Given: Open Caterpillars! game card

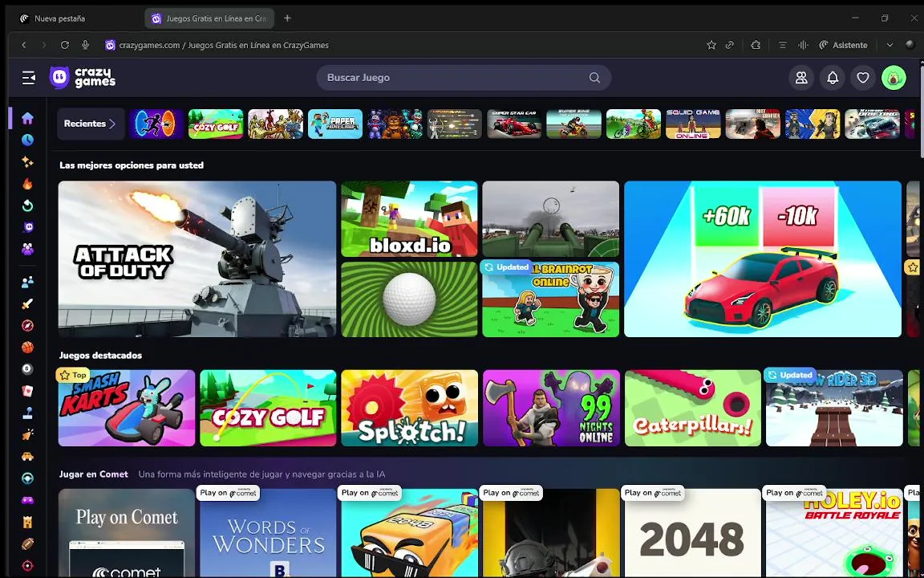Looking at the screenshot, I should tap(693, 408).
